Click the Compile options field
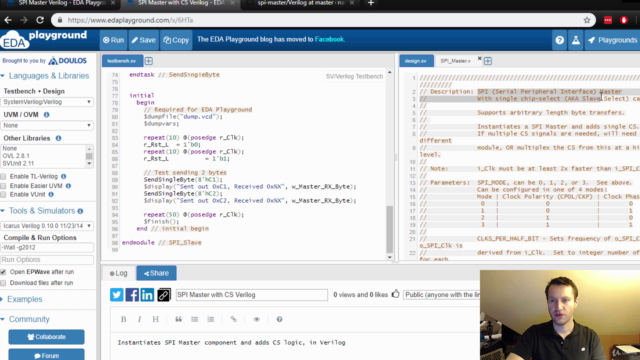 coord(47,247)
